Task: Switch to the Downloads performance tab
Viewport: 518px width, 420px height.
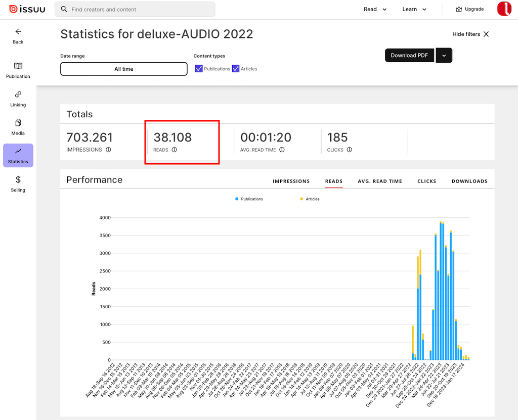Action: [x=469, y=181]
